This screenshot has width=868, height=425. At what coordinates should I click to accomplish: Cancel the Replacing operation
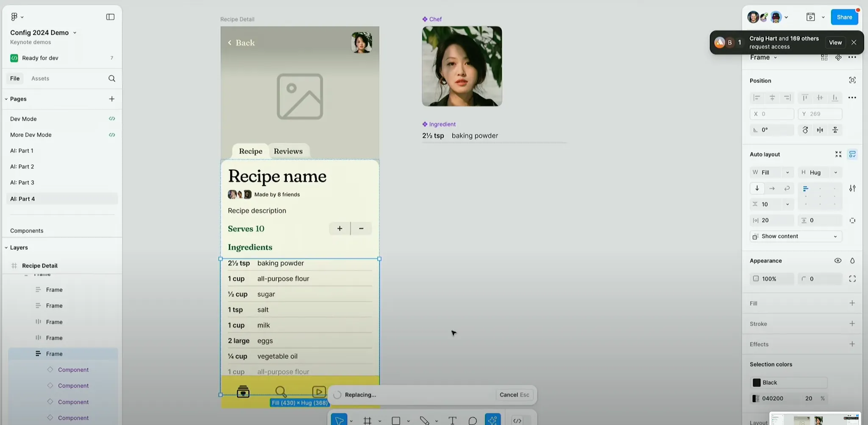[x=514, y=395]
